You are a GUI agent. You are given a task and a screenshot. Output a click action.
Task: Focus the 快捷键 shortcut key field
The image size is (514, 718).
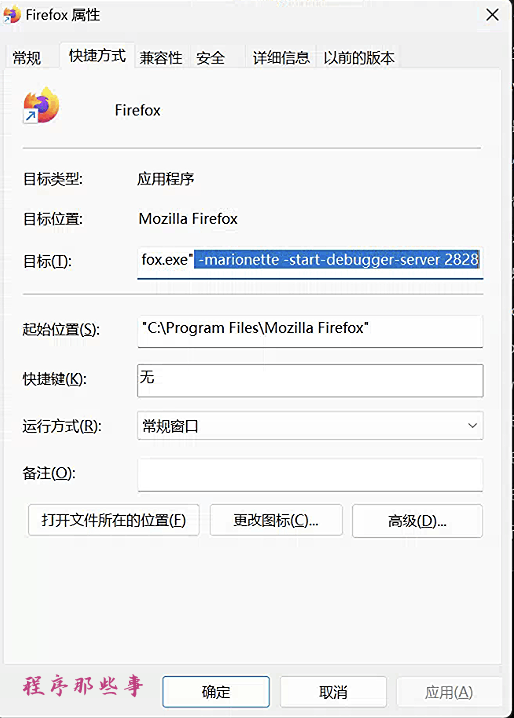click(x=310, y=381)
